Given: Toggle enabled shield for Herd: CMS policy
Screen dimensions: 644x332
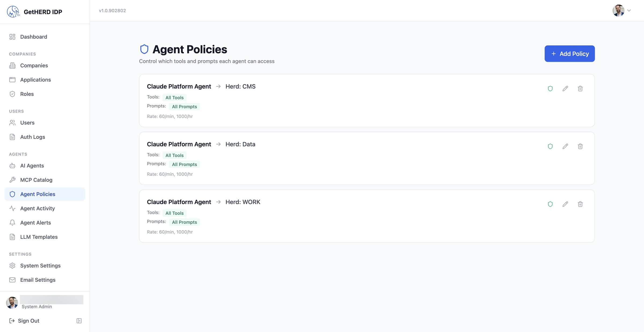Looking at the screenshot, I should pos(550,89).
